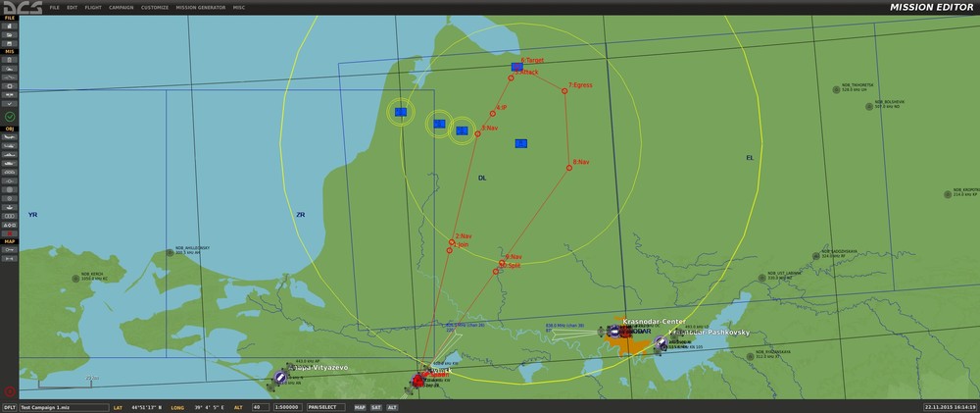Select the airplane group placement tool
Viewport: 980px width, 413px height.
click(10, 136)
